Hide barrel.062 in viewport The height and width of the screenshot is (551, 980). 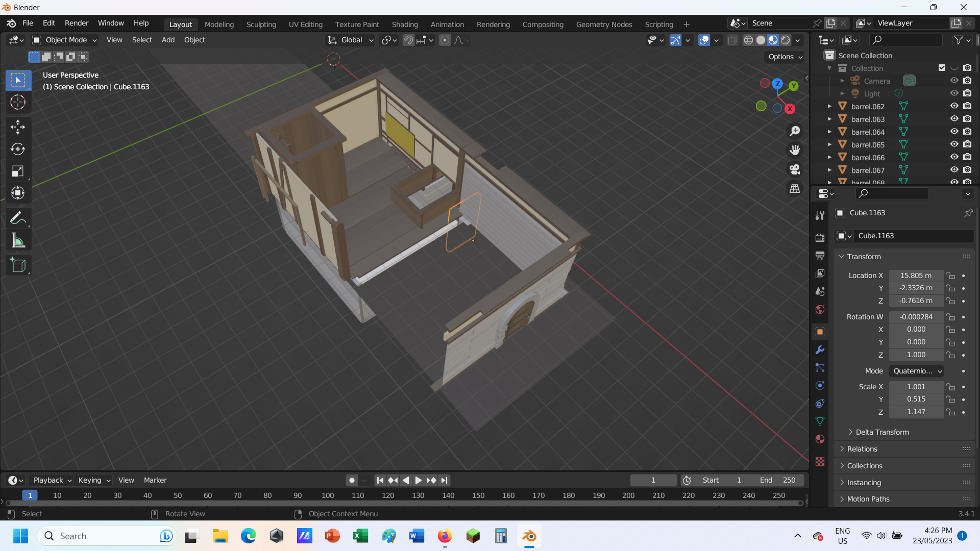pyautogui.click(x=954, y=106)
